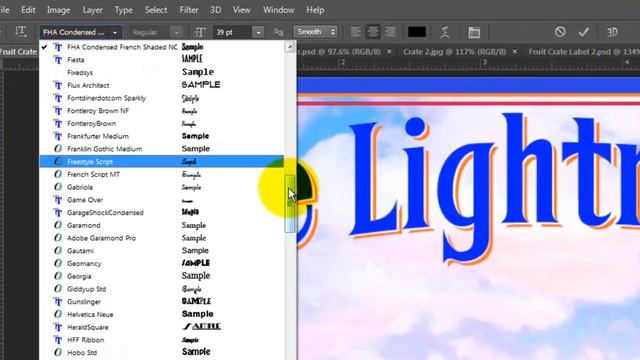Screen dimensions: 640x360
Task: Select the Franklin Gothic Medium font
Action: point(162,149)
